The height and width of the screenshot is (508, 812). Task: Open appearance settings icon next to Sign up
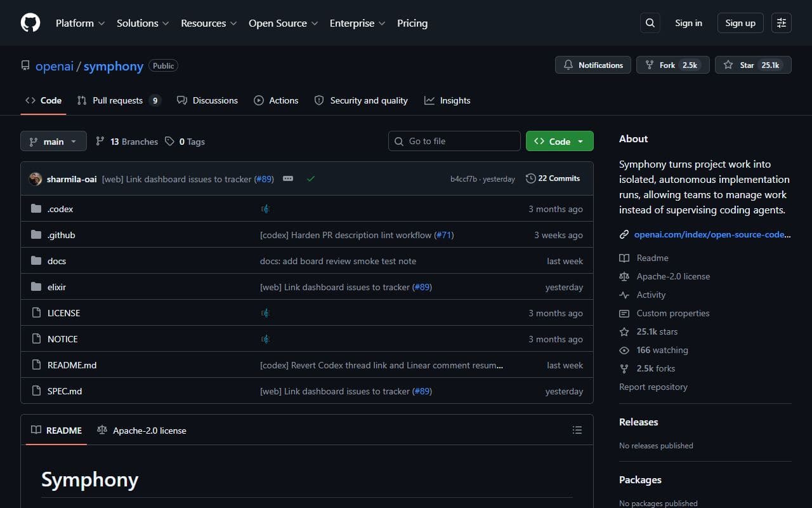point(782,23)
